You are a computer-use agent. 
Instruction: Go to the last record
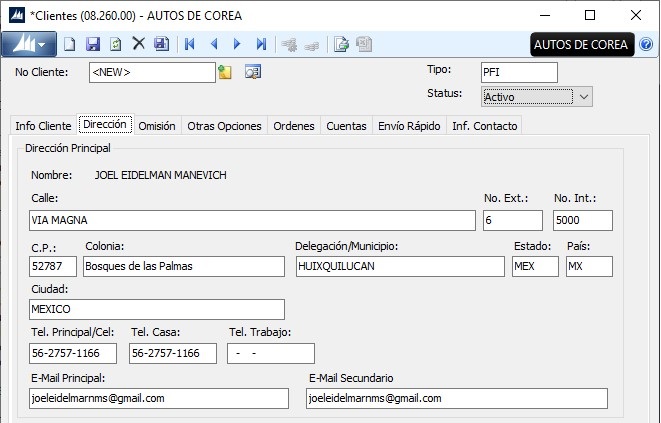[261, 44]
